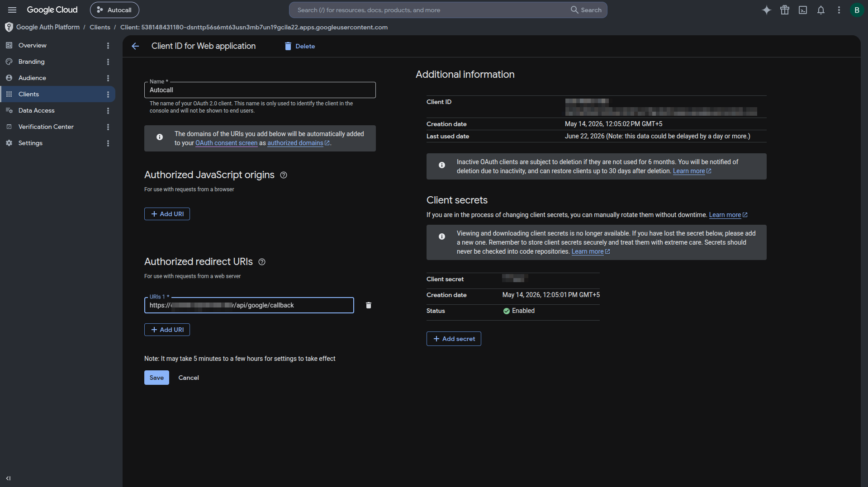This screenshot has width=868, height=487.
Task: Open the Gemini sparkle assistant icon
Action: click(x=766, y=10)
